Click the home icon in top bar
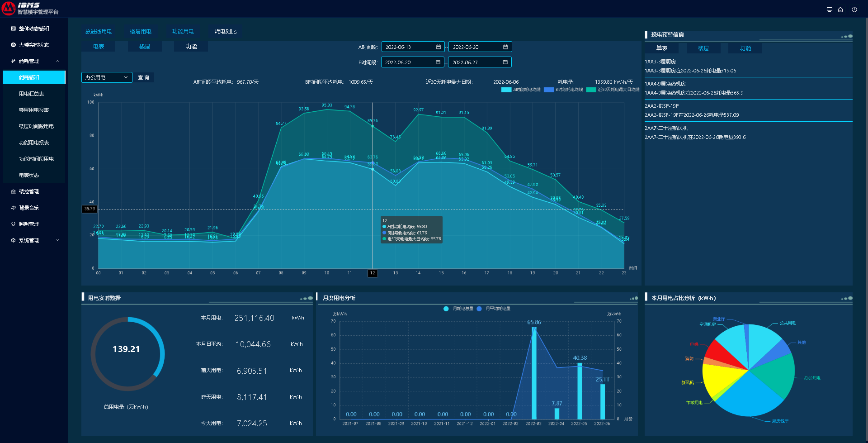The image size is (868, 443). pyautogui.click(x=840, y=10)
